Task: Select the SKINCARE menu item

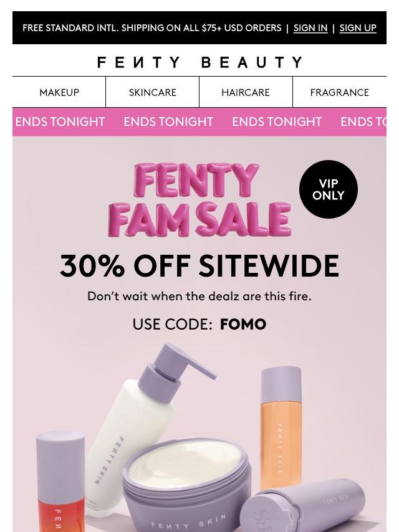Action: pyautogui.click(x=153, y=92)
